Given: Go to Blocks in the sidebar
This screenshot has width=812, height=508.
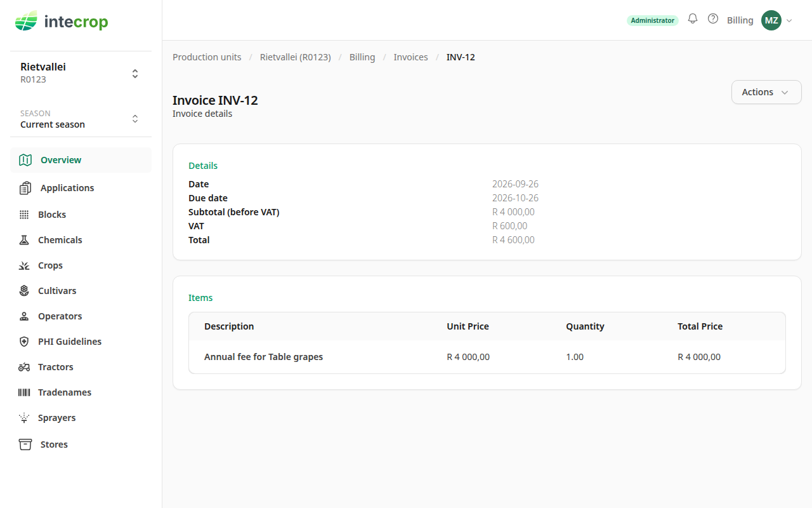Looking at the screenshot, I should 81,215.
